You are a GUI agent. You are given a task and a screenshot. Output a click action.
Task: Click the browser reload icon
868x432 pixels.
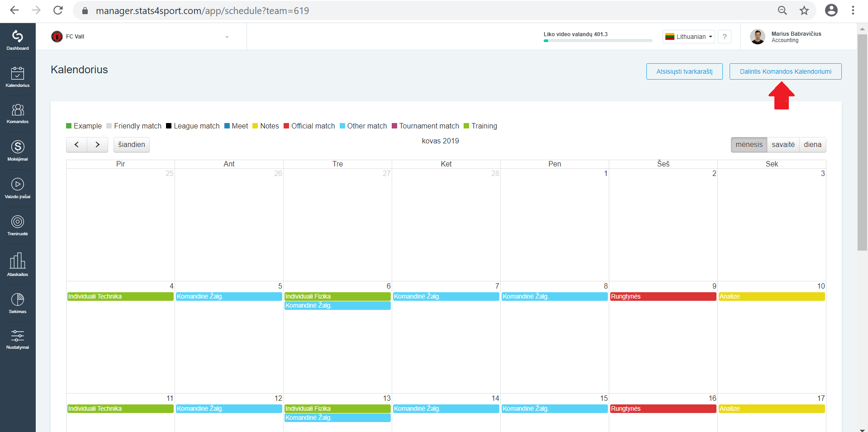pos(58,10)
